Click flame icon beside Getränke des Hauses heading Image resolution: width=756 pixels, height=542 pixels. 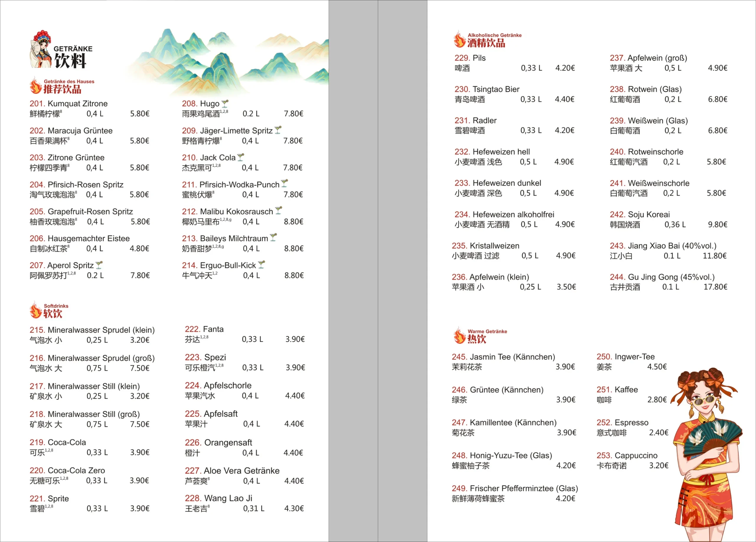click(36, 85)
